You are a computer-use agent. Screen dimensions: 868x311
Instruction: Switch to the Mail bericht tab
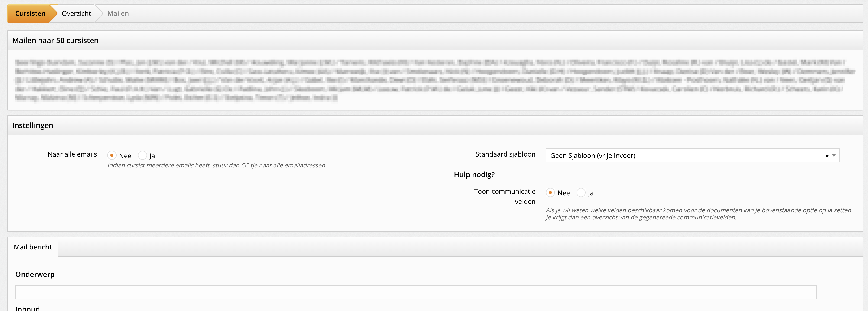tap(33, 247)
